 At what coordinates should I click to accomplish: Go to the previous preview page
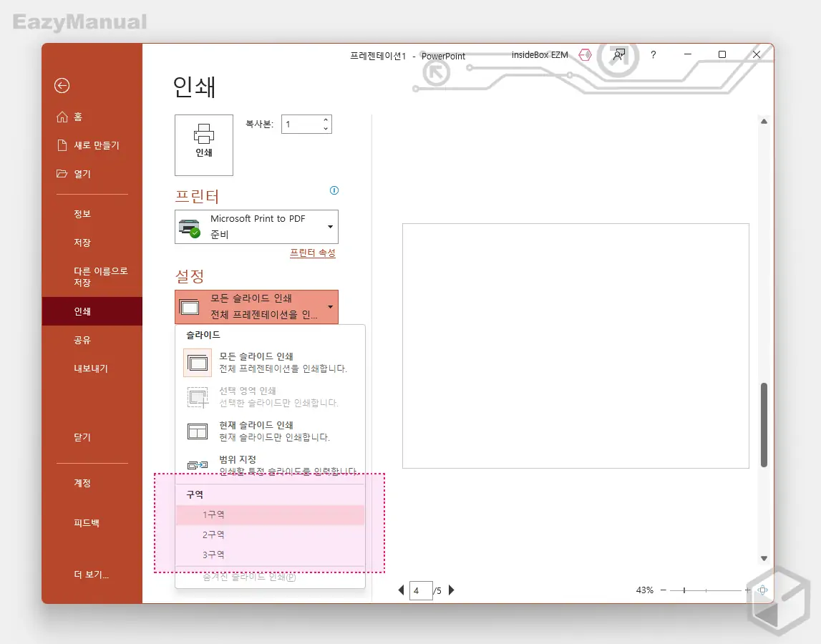pyautogui.click(x=401, y=590)
